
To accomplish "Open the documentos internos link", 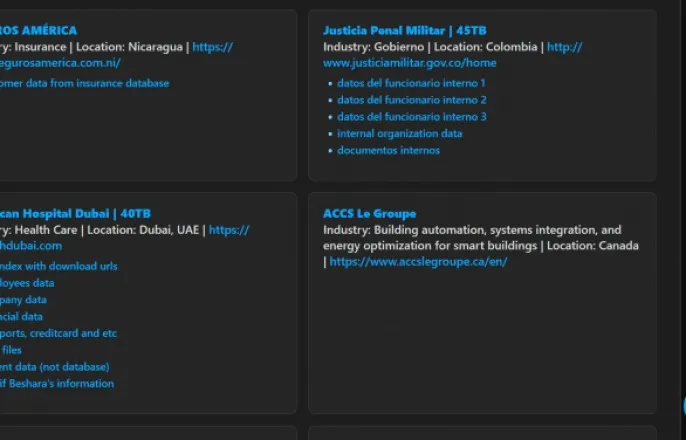I will (388, 150).
